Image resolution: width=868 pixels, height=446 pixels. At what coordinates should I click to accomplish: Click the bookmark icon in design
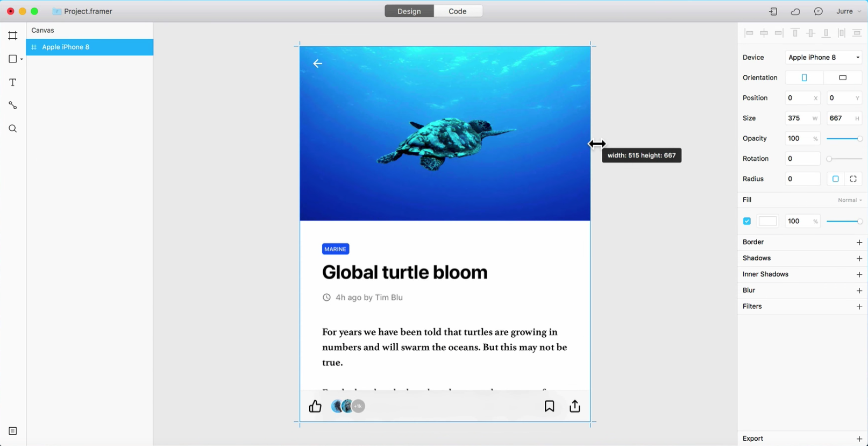pos(549,406)
